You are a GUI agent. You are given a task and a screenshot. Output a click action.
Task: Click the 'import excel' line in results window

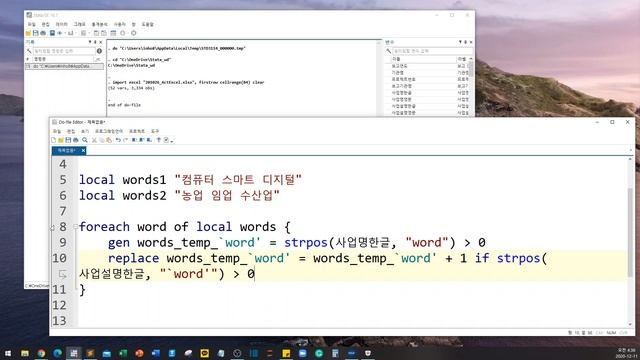coord(186,82)
